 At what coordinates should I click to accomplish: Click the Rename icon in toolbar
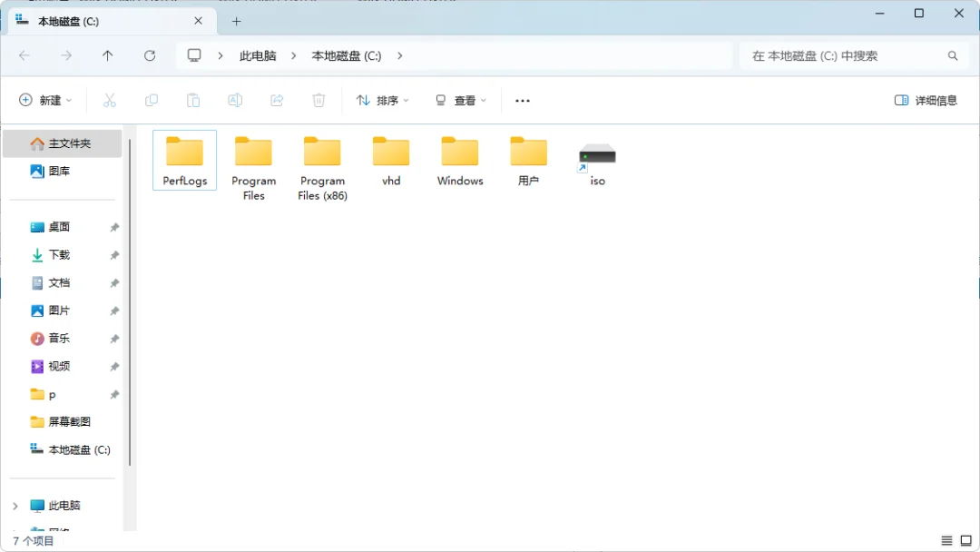[x=235, y=100]
